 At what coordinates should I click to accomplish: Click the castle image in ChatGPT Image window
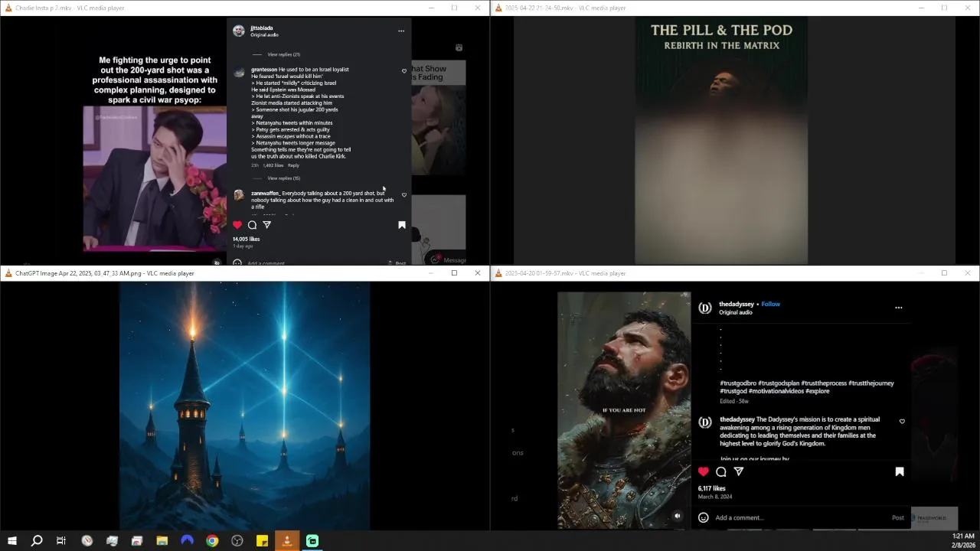(245, 405)
